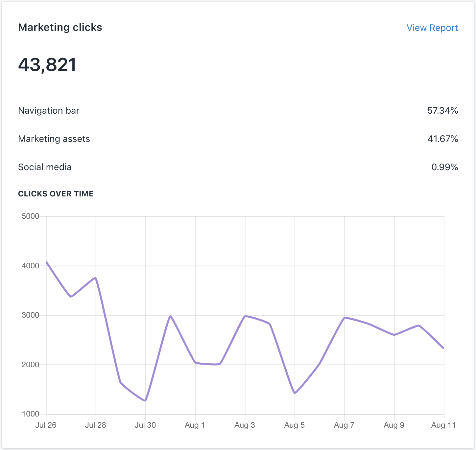Select the Marketing assets row label

(x=54, y=139)
